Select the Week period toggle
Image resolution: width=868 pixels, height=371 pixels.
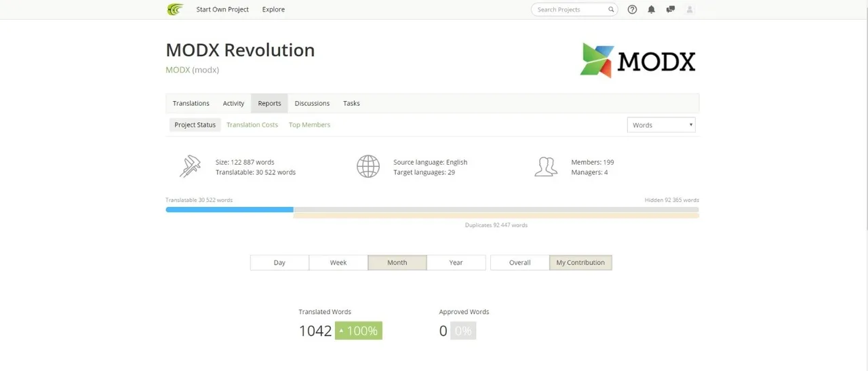pos(338,262)
